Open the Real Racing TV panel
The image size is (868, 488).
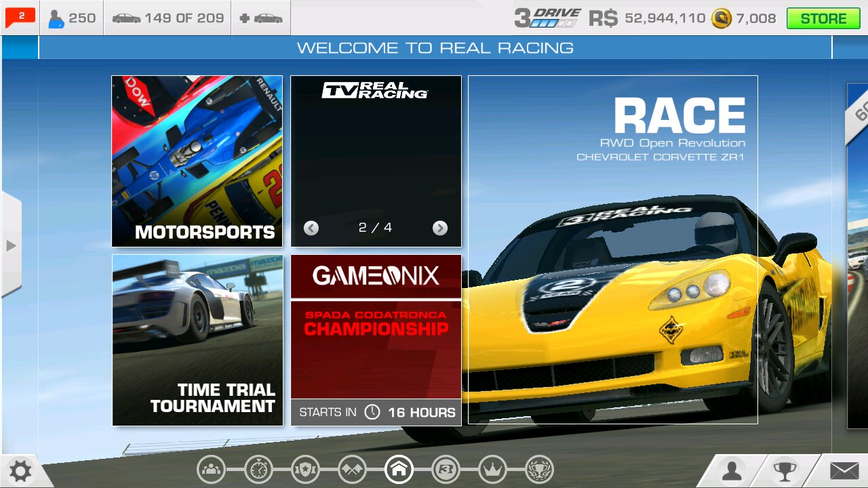[x=376, y=161]
